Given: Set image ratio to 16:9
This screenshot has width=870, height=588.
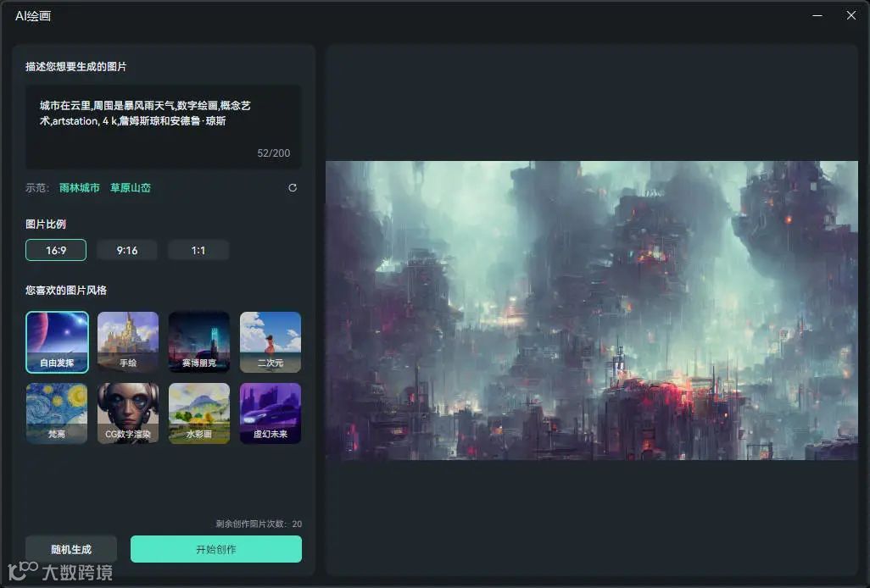Looking at the screenshot, I should coord(56,250).
